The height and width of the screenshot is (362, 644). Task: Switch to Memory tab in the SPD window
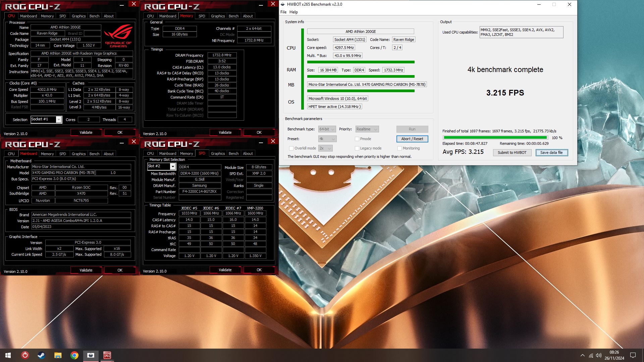pos(186,154)
